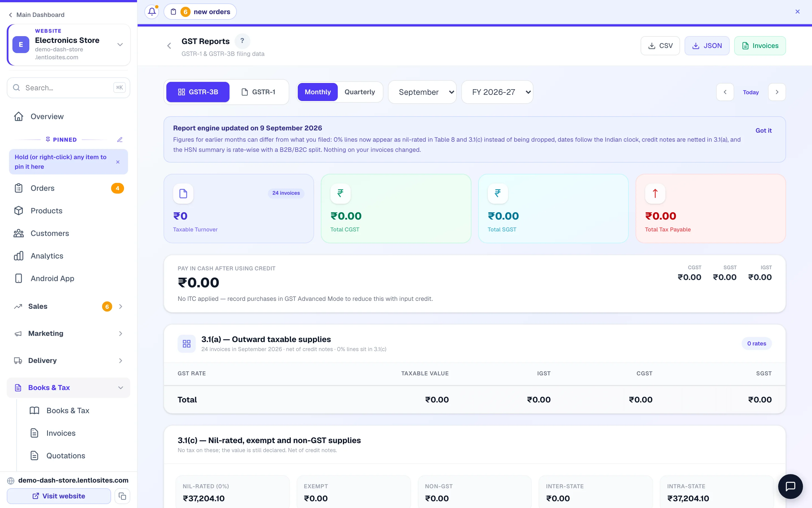
Task: Go to previous period with left chevron
Action: (725, 92)
